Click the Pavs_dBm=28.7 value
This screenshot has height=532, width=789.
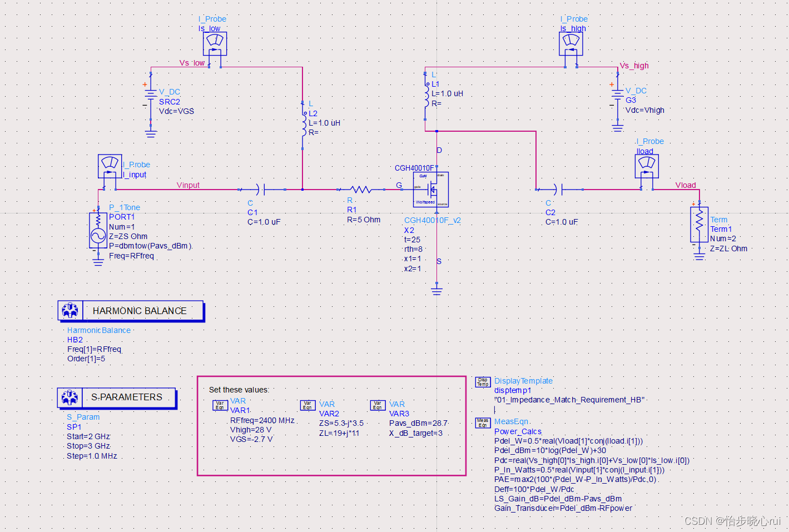click(418, 423)
